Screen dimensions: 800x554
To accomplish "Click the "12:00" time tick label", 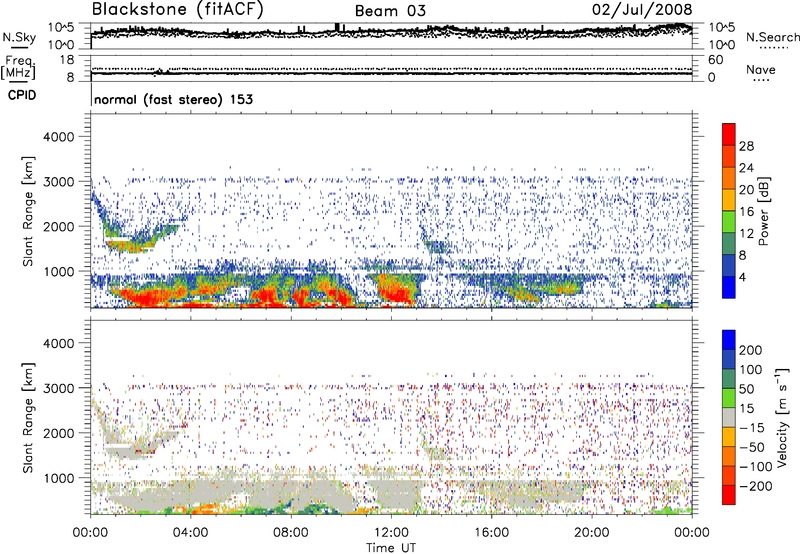I will (391, 533).
